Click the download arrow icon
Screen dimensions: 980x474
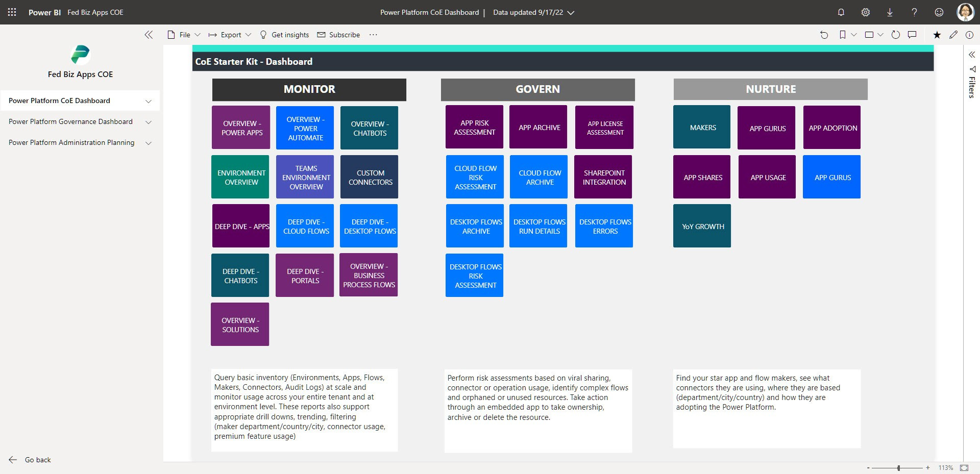(x=890, y=12)
